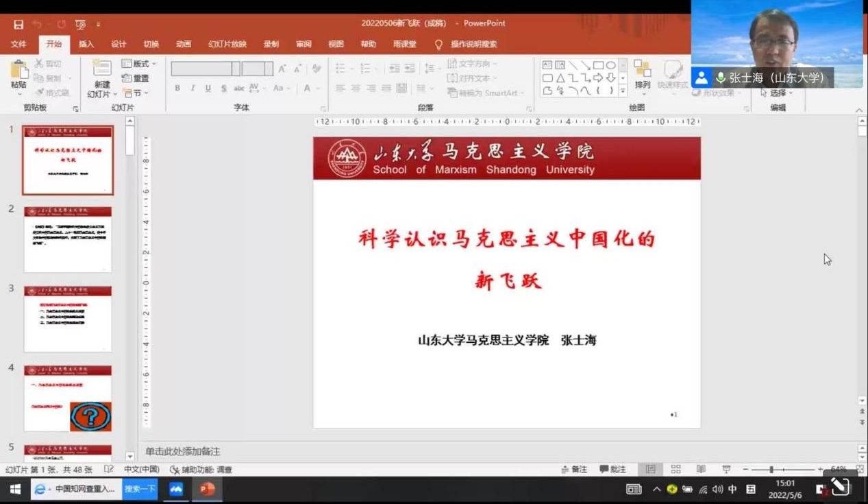Switch to Normal view icon in status bar
868x504 pixels.
coord(650,470)
